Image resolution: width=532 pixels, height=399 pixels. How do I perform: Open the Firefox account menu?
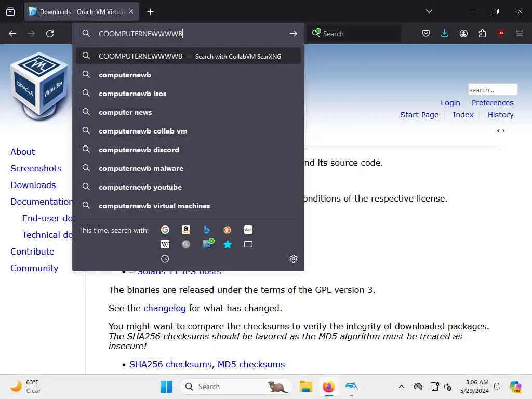[x=463, y=33]
